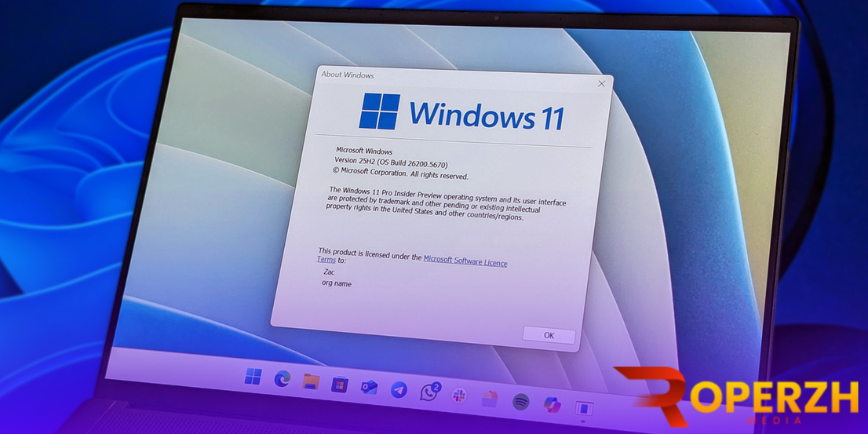The image size is (868, 434).
Task: Click the "Windows 11 Pro Insider Preview" paragraph
Action: (x=446, y=203)
